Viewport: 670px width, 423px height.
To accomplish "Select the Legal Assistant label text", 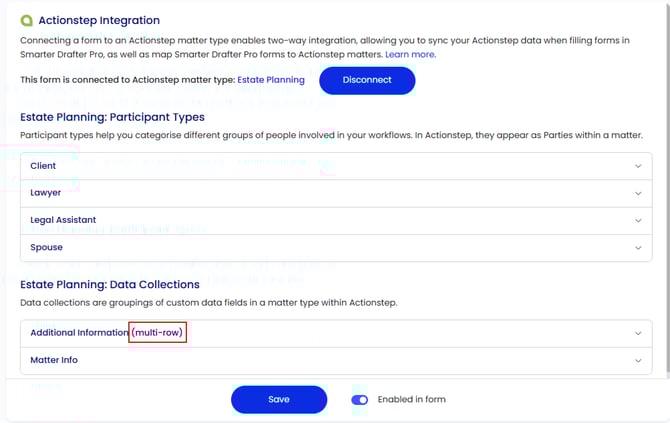I will 63,220.
